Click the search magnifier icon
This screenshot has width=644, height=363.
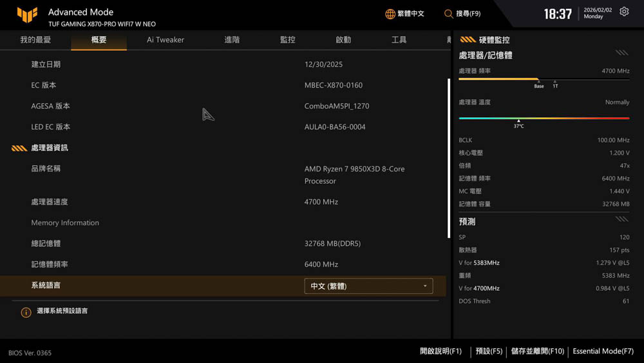(x=448, y=14)
